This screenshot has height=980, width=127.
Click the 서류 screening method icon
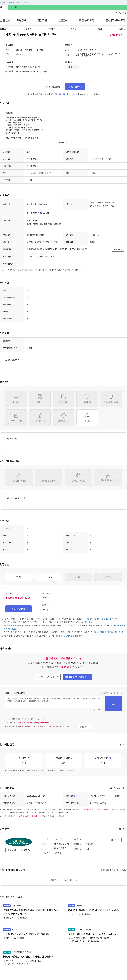[19, 576]
